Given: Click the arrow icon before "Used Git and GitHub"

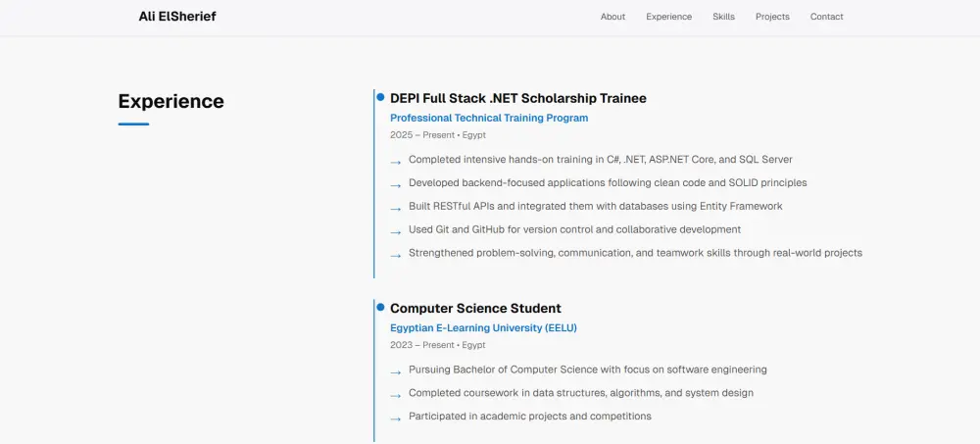Looking at the screenshot, I should click(395, 232).
